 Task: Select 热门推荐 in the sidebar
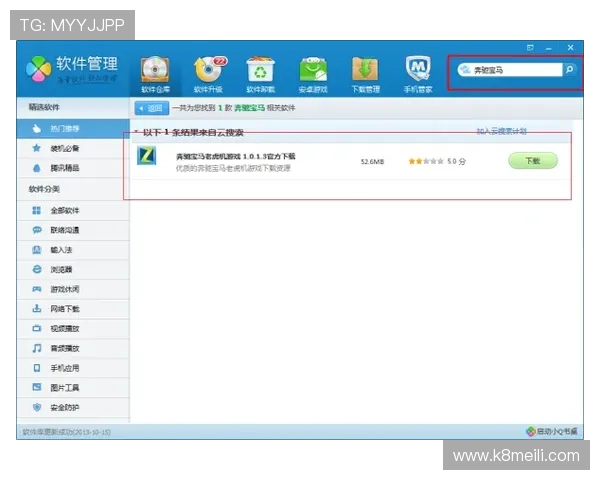(65, 128)
